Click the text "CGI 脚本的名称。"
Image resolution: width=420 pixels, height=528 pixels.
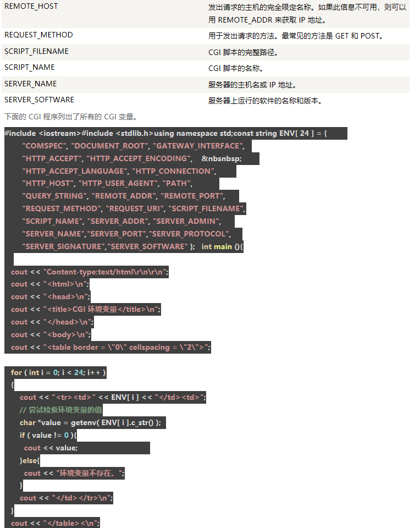pos(236,68)
